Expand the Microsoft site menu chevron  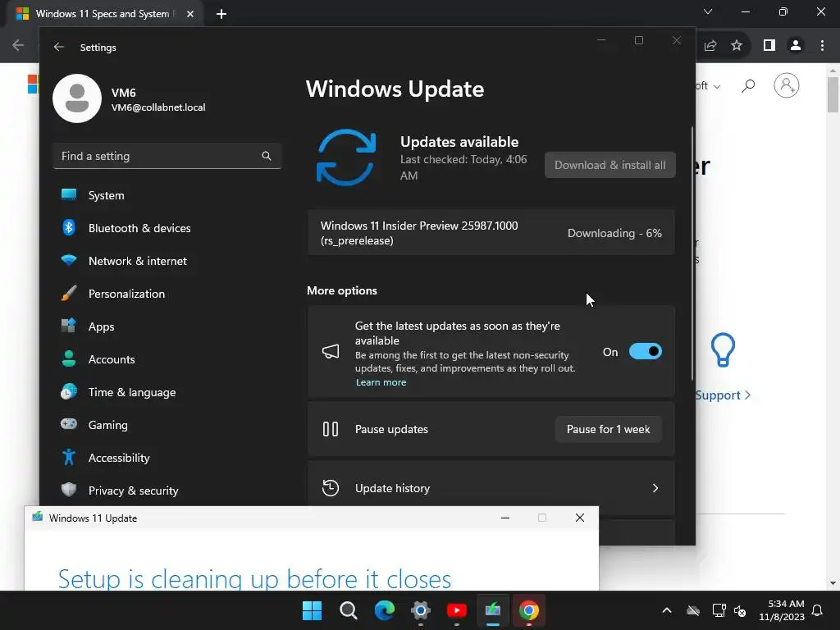[x=717, y=86]
